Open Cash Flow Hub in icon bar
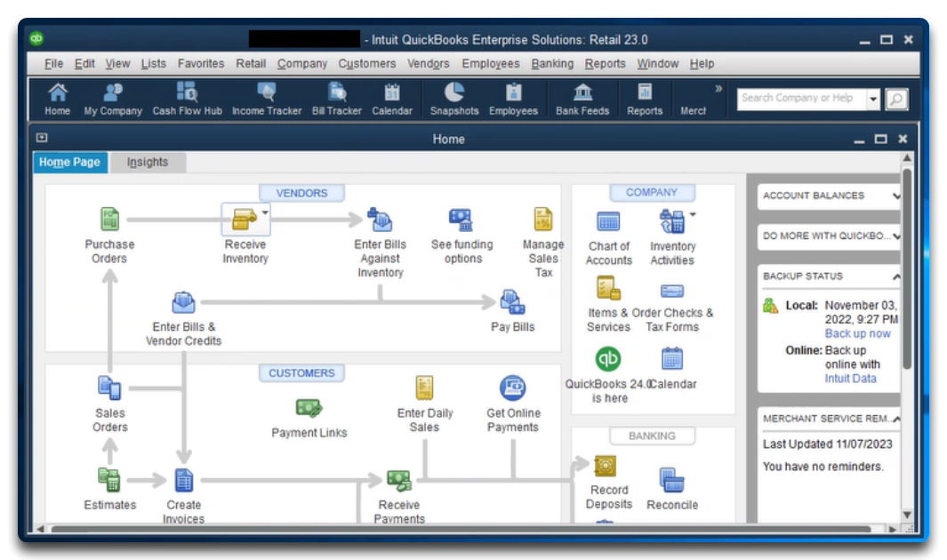The height and width of the screenshot is (560, 947). 188,100
